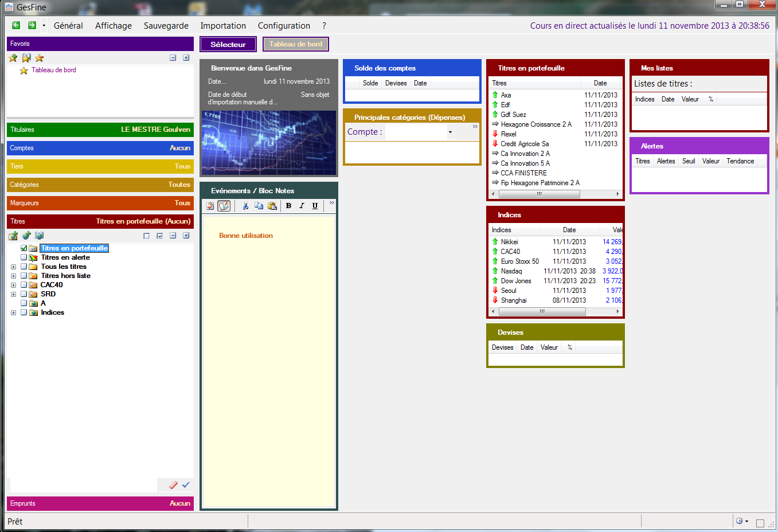
Task: Check the Titres en alerte checkbox
Action: coord(24,257)
